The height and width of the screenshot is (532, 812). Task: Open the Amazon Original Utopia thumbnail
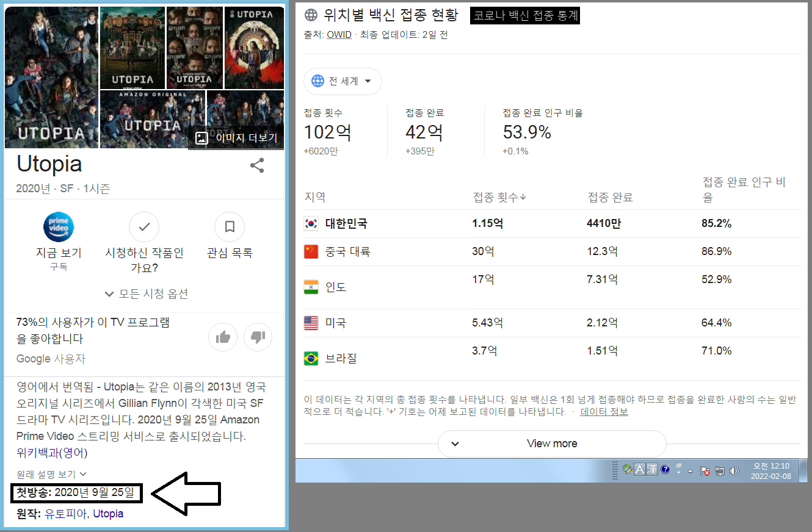coord(153,120)
